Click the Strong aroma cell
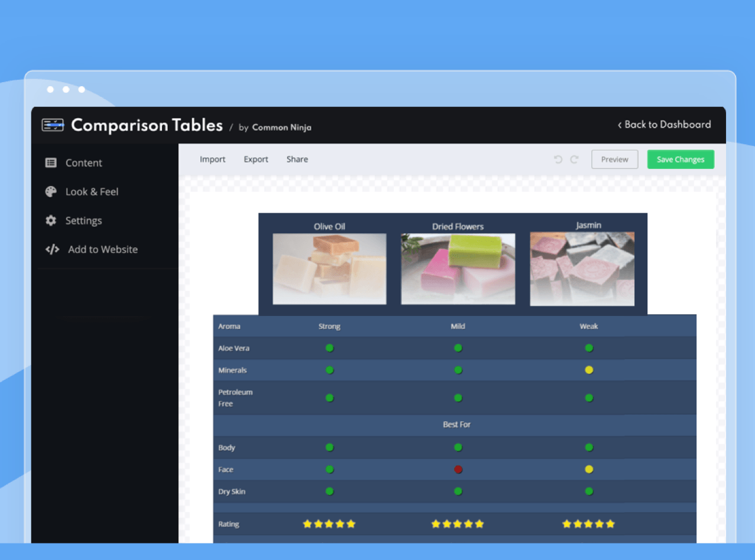Screen dimensions: 755x560 pyautogui.click(x=330, y=326)
